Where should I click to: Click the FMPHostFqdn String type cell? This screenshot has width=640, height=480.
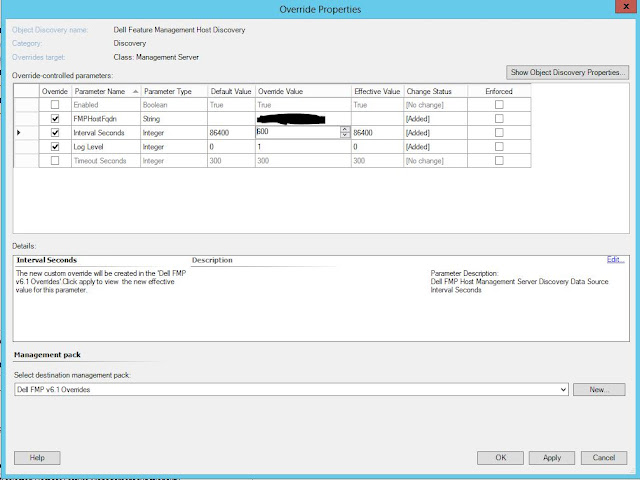174,119
